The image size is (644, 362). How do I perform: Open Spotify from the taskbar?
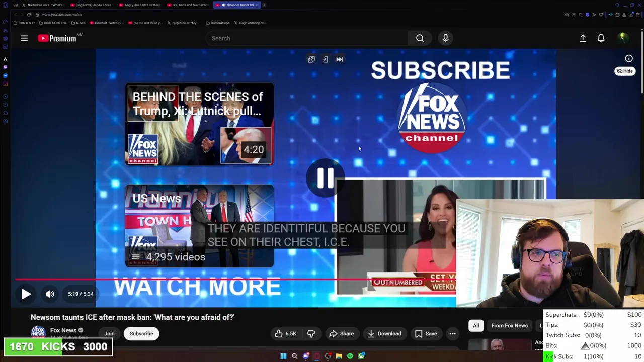(x=350, y=356)
